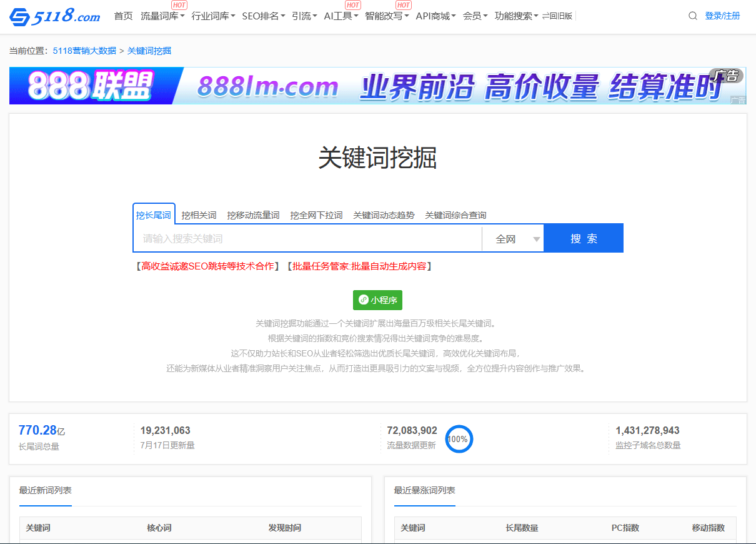The width and height of the screenshot is (756, 544).
Task: Select the 关键词综合查询 tab
Action: pyautogui.click(x=455, y=215)
